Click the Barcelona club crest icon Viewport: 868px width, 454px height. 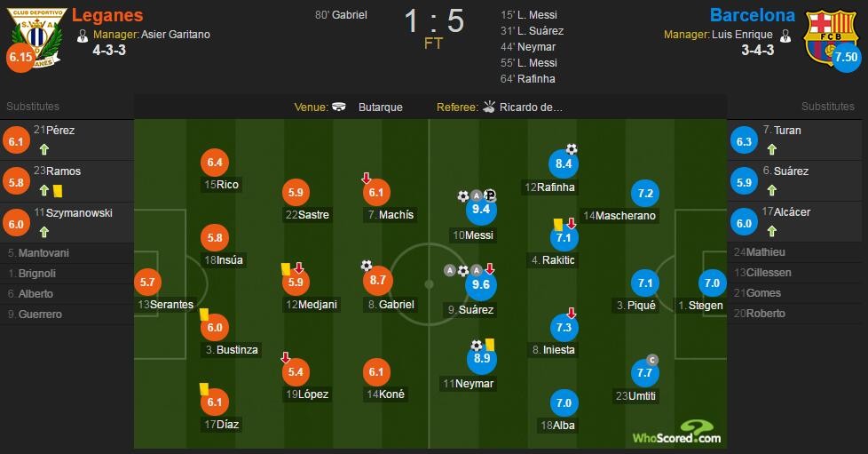click(x=831, y=36)
